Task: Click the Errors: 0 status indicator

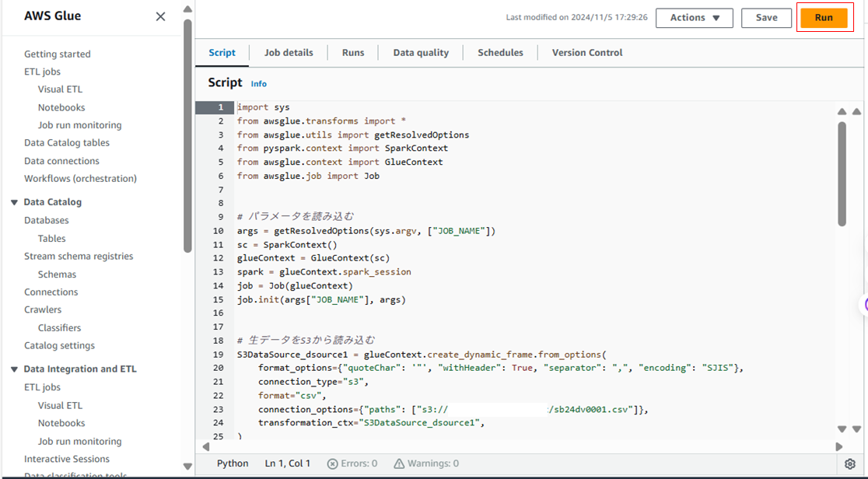Action: pyautogui.click(x=352, y=463)
